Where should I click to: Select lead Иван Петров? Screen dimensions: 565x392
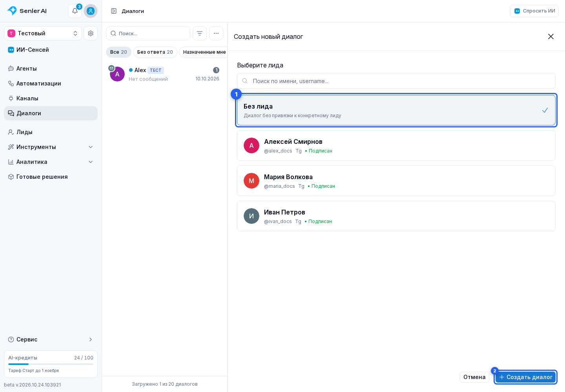pos(396,216)
